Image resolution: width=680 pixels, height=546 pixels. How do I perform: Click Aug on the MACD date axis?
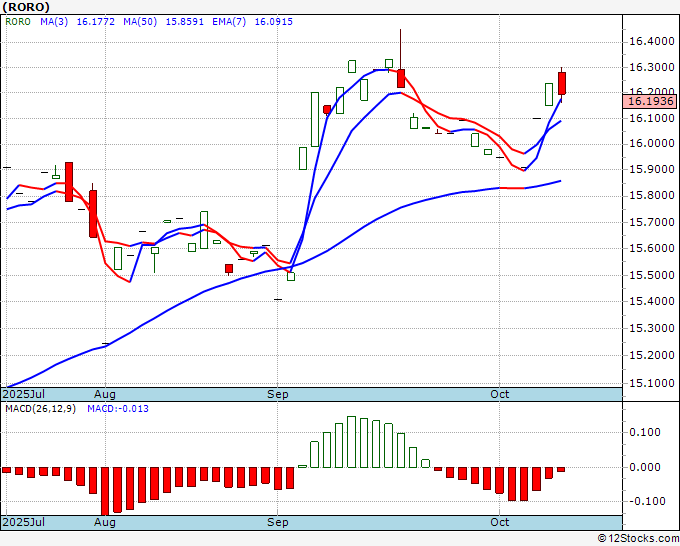pyautogui.click(x=105, y=522)
